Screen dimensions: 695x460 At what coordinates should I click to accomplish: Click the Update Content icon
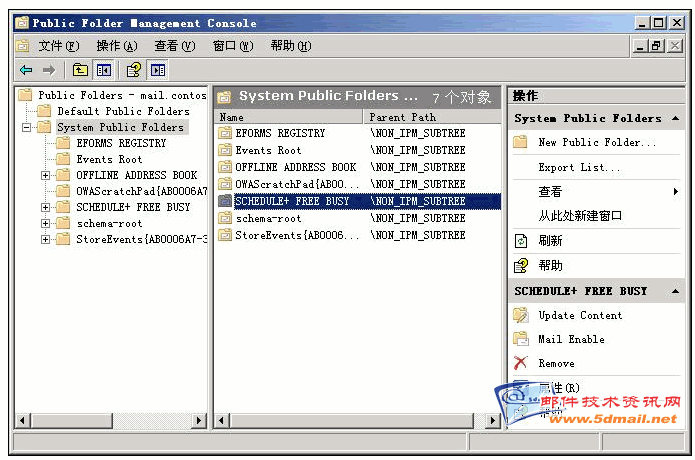[520, 315]
